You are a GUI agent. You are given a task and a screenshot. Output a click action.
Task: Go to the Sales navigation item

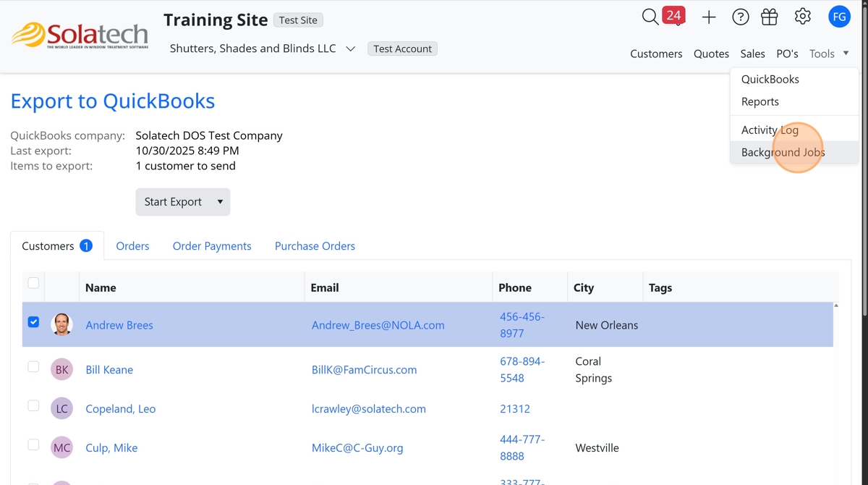[x=752, y=54]
